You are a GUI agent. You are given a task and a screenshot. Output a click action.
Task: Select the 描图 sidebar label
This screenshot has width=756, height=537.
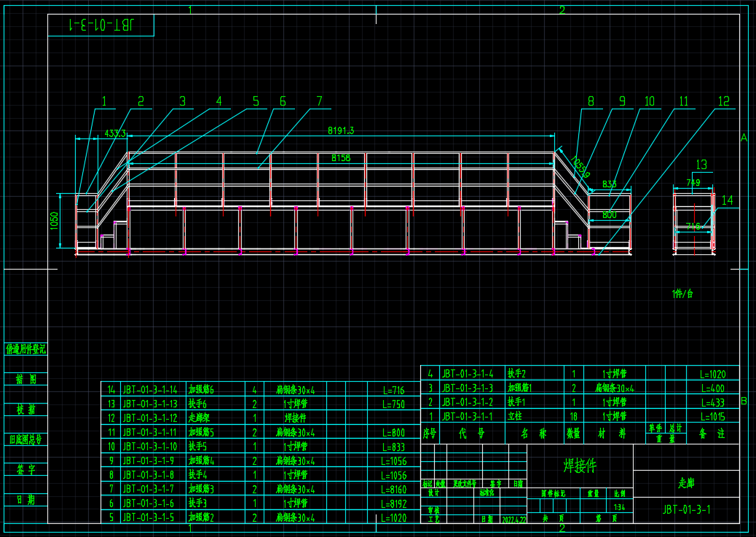(x=26, y=379)
